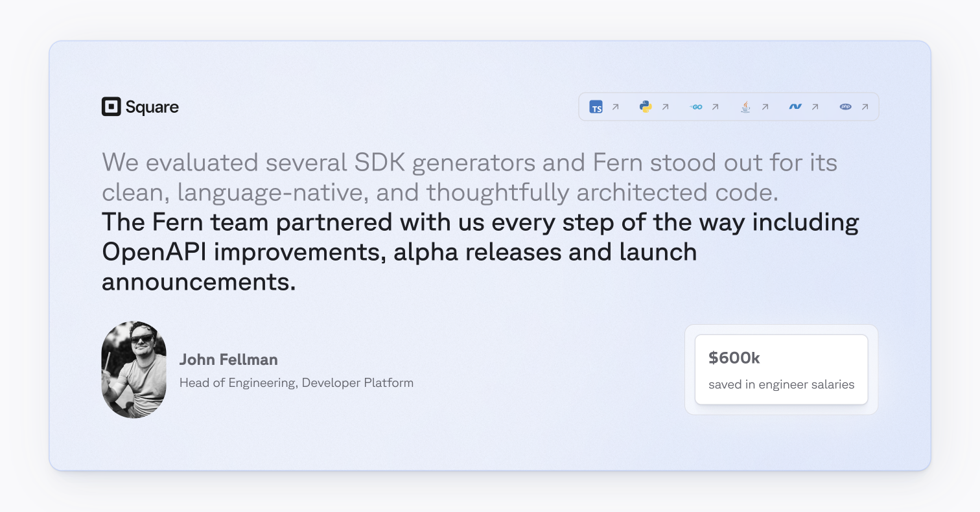
Task: Open the TypeScript SDK icon
Action: (596, 107)
